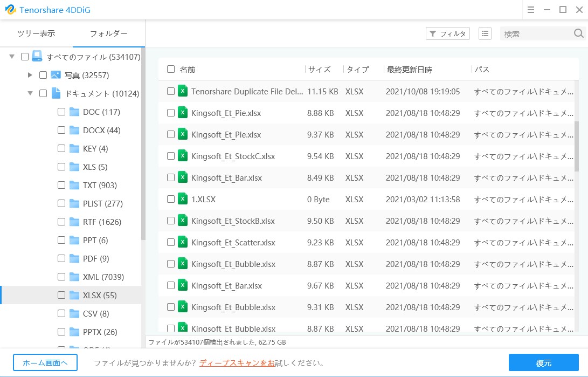Click the XML folder icon
Image resolution: width=588 pixels, height=377 pixels.
click(x=74, y=277)
